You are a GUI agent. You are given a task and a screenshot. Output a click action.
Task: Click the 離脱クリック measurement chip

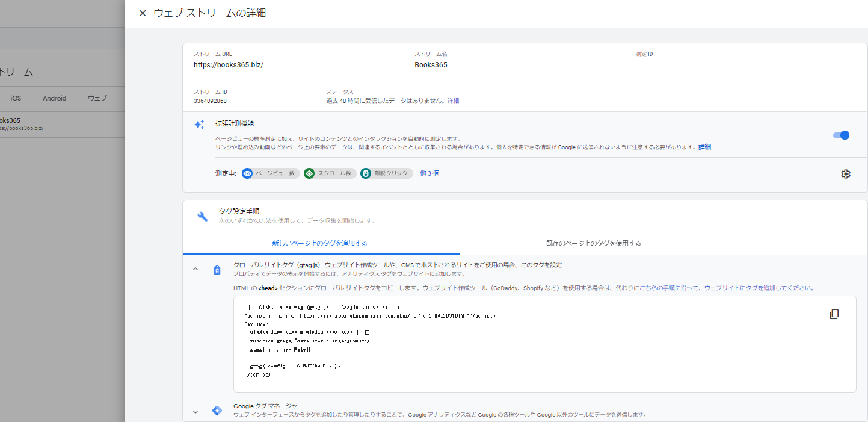pos(385,173)
